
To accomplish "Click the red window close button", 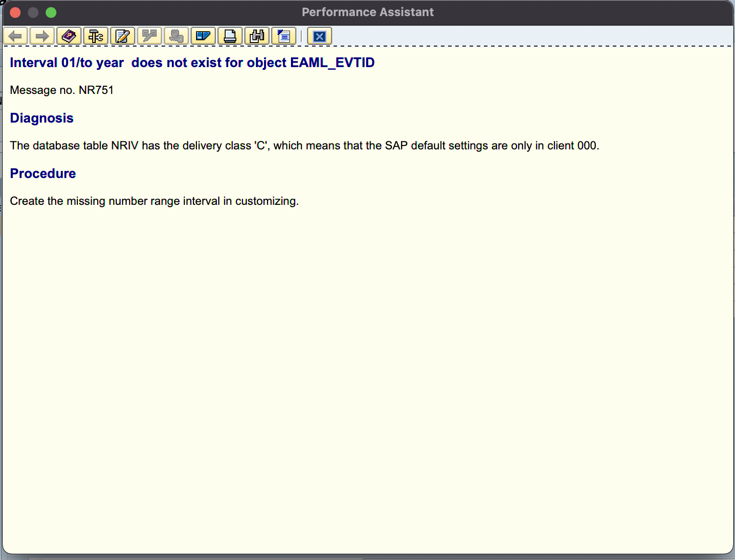I will click(x=15, y=13).
